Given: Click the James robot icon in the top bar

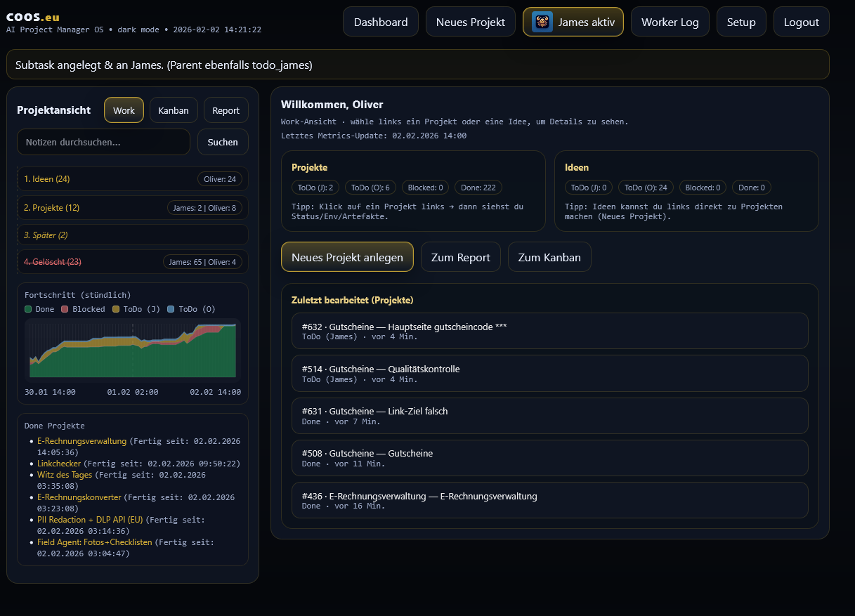Looking at the screenshot, I should point(542,22).
